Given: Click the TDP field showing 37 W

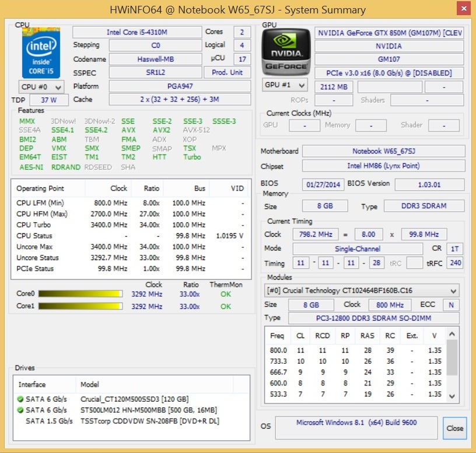Looking at the screenshot, I should click(x=49, y=100).
